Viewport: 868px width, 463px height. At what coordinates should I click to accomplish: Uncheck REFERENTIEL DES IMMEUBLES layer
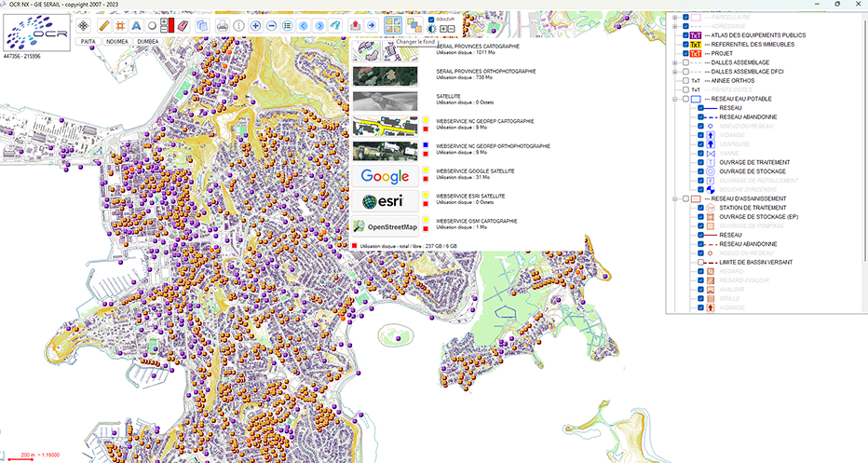point(685,45)
